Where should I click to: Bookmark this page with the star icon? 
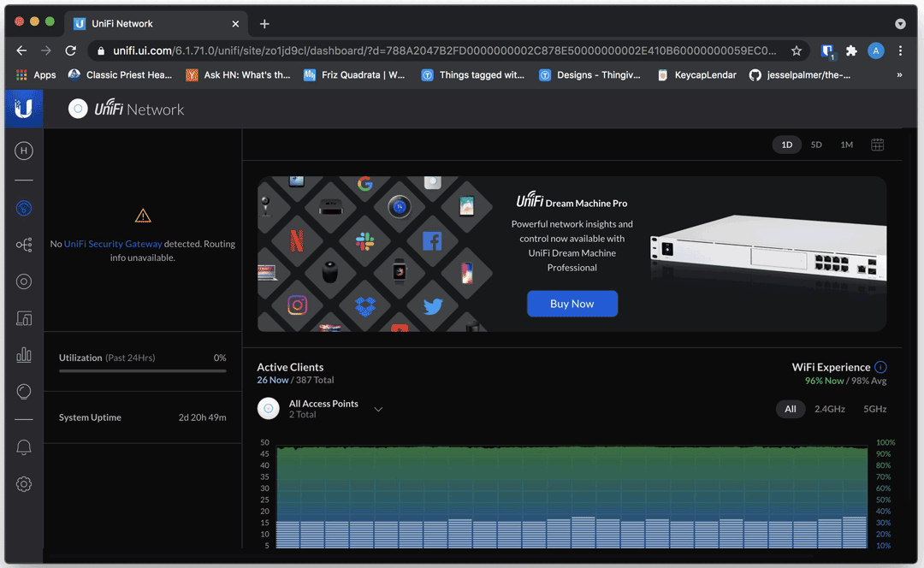797,50
